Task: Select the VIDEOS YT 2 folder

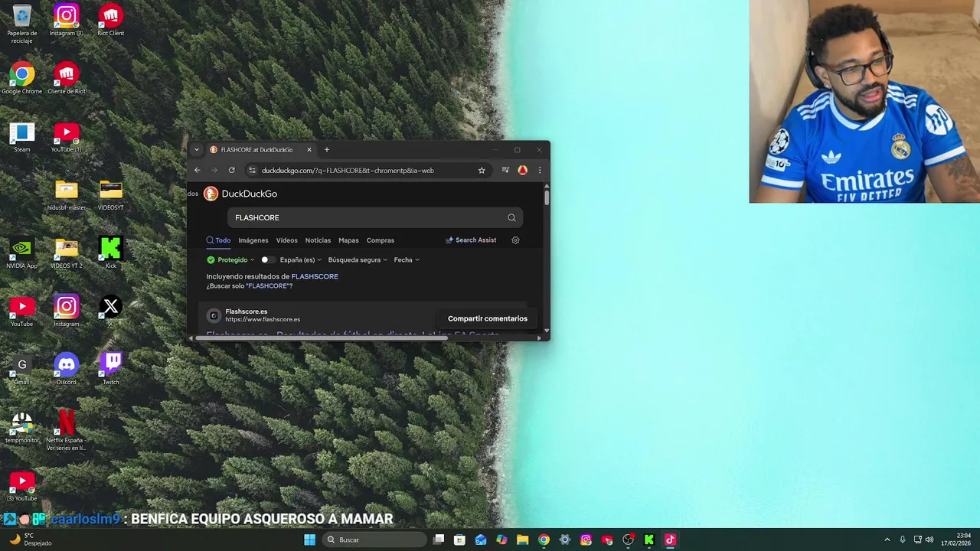Action: click(67, 253)
